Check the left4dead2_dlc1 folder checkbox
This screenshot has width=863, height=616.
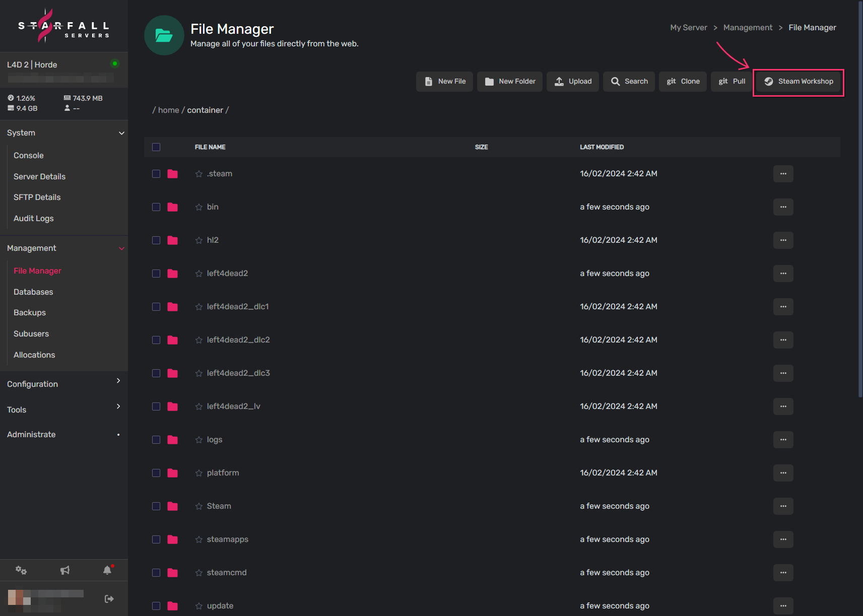(x=156, y=307)
